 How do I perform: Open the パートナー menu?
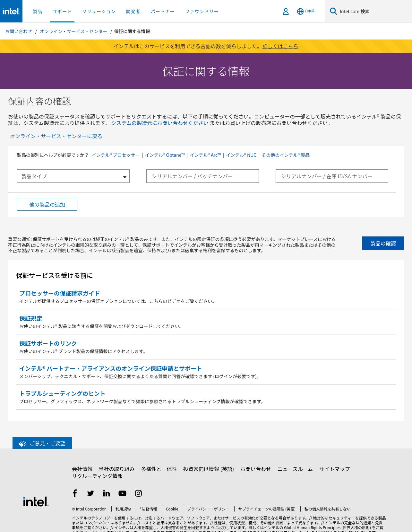(163, 11)
